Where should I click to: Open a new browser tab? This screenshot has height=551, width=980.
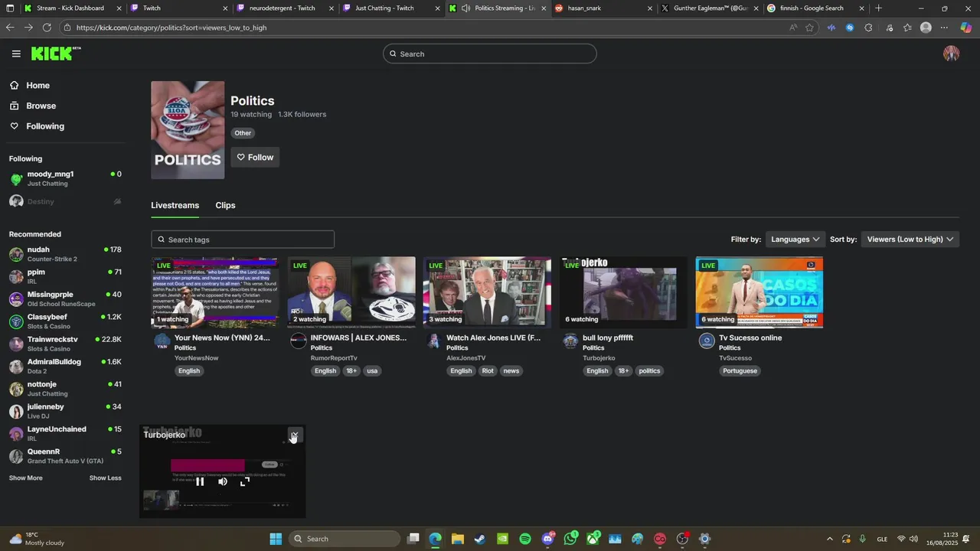point(878,8)
